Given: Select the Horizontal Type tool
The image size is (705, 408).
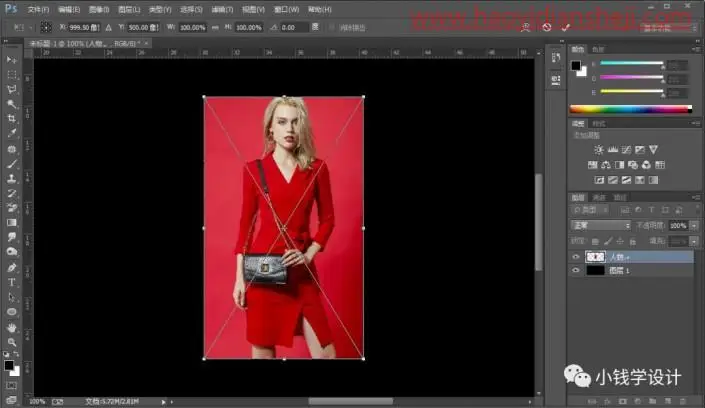Looking at the screenshot, I should (x=11, y=282).
